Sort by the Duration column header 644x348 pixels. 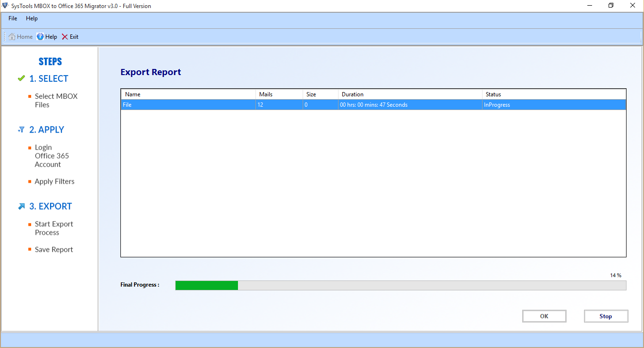410,94
